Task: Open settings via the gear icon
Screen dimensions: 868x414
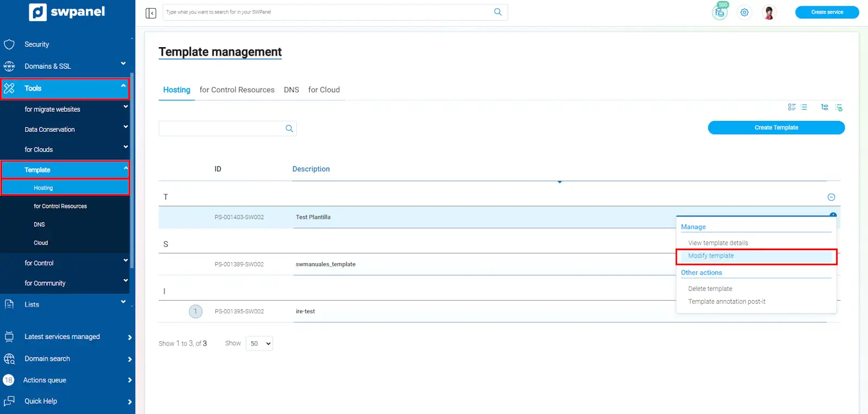Action: tap(744, 12)
